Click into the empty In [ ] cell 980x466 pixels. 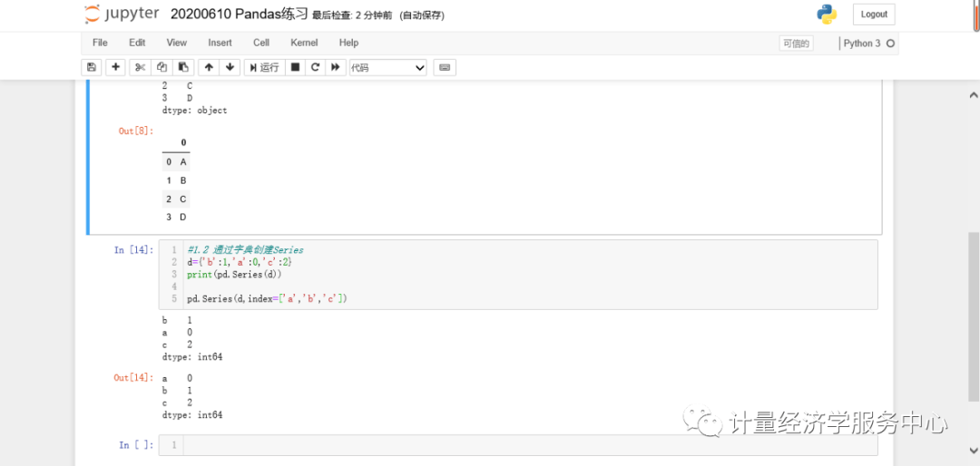pos(530,445)
